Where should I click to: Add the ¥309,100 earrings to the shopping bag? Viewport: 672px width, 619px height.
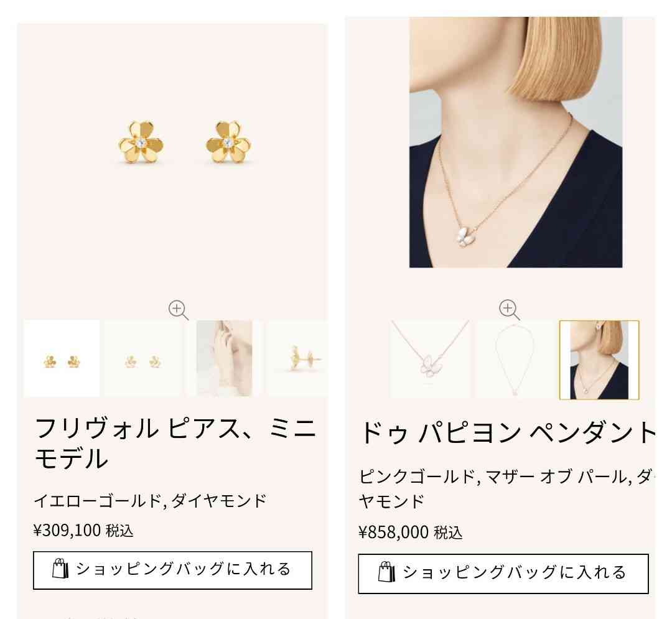[172, 570]
